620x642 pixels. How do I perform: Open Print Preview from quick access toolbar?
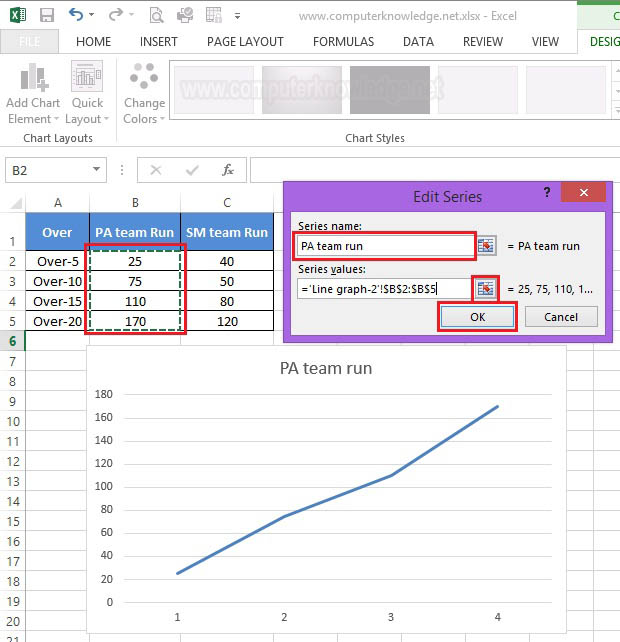pos(156,16)
